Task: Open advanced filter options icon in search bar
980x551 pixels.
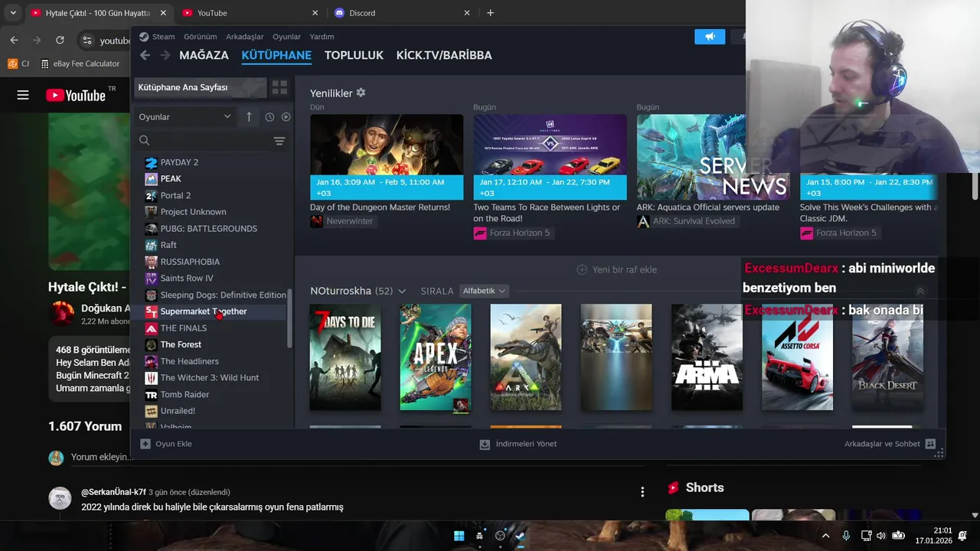Action: click(x=279, y=141)
